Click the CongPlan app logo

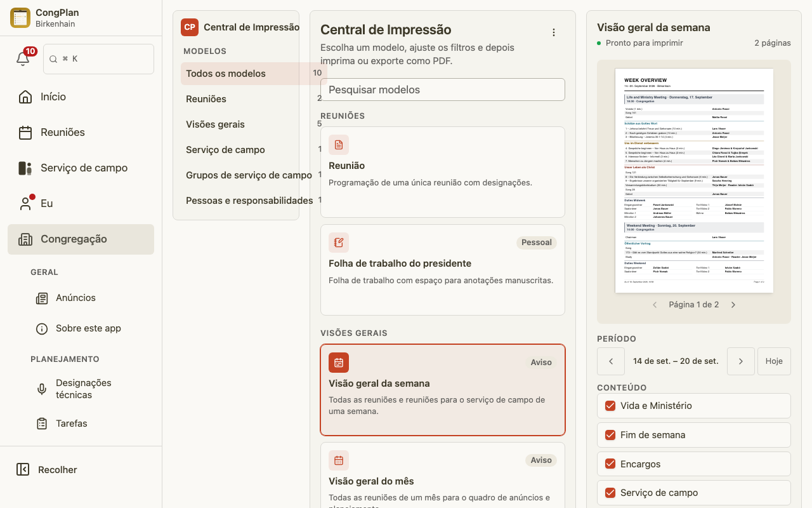[x=20, y=18]
